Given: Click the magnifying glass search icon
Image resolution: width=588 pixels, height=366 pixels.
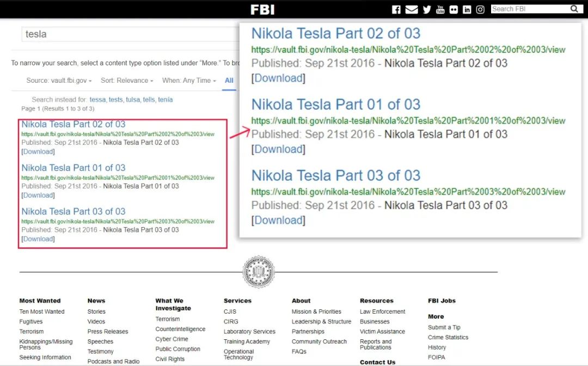Looking at the screenshot, I should point(574,9).
